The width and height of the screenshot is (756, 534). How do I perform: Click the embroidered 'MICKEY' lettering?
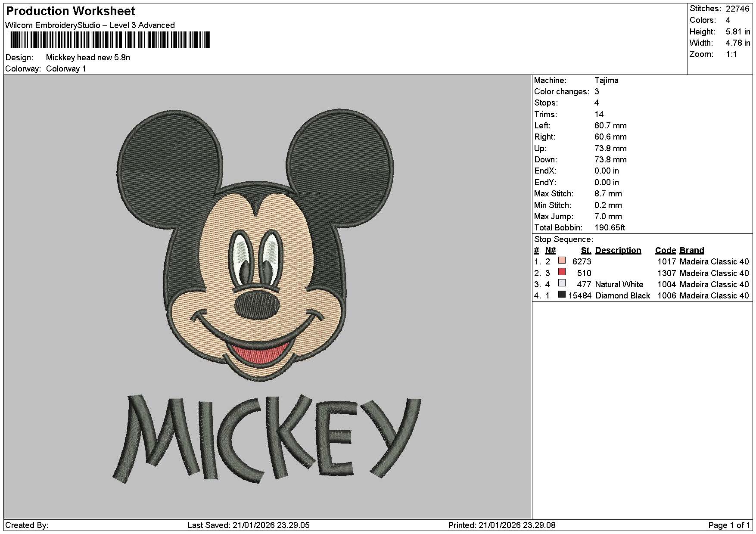[267, 438]
